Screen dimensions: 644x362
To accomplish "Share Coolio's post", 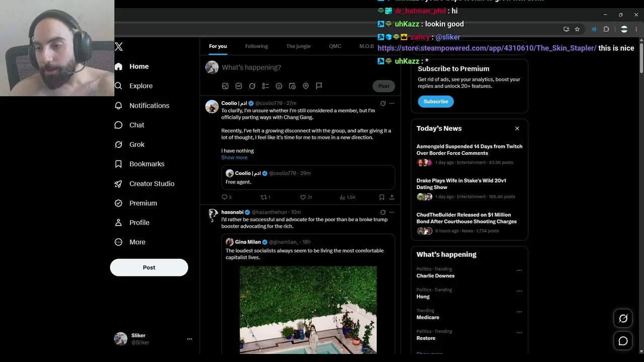I will (392, 197).
